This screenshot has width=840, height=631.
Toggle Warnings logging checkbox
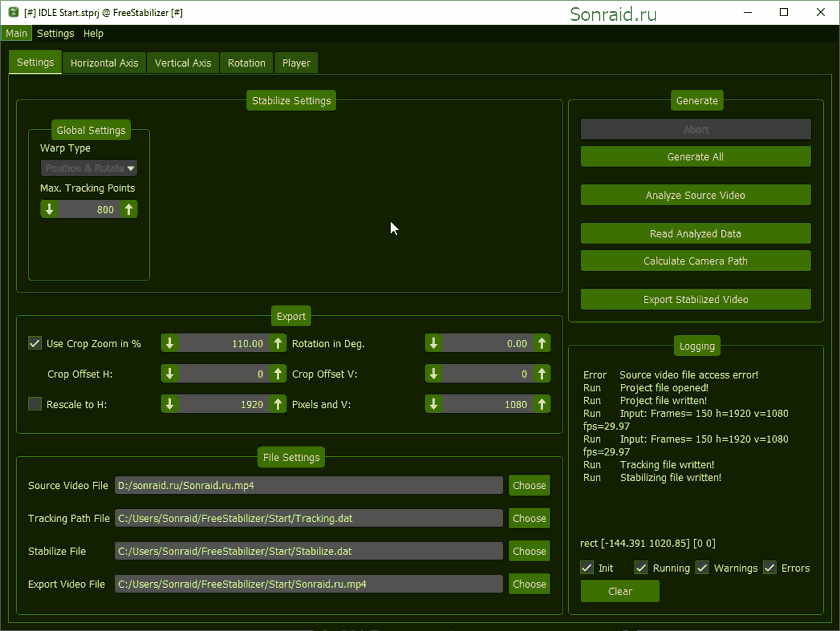(x=702, y=568)
